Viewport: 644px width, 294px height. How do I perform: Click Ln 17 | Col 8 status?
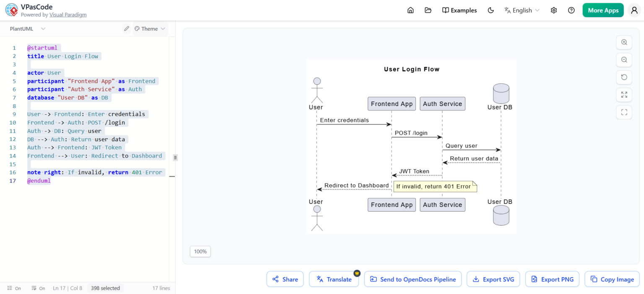(68, 288)
